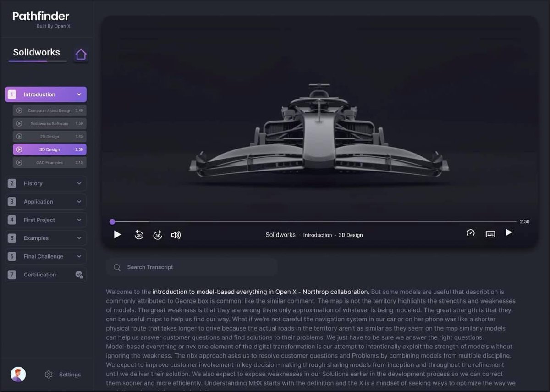This screenshot has width=550, height=392.
Task: Expand the Application section chevron
Action: coord(79,202)
